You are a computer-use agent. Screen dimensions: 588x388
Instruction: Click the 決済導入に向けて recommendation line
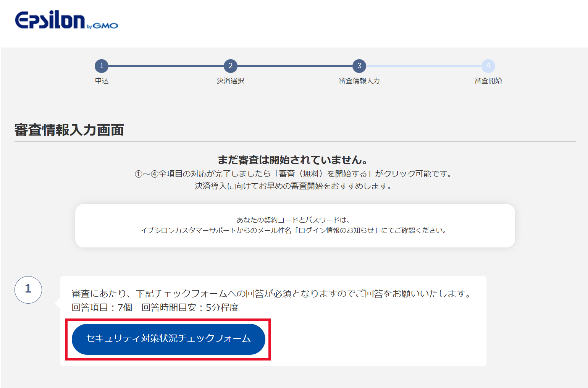[x=293, y=186]
